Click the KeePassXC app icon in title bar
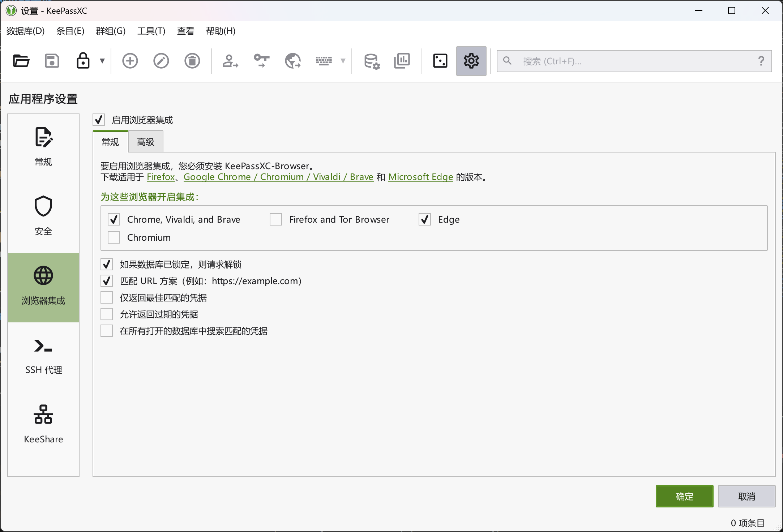 pos(11,10)
